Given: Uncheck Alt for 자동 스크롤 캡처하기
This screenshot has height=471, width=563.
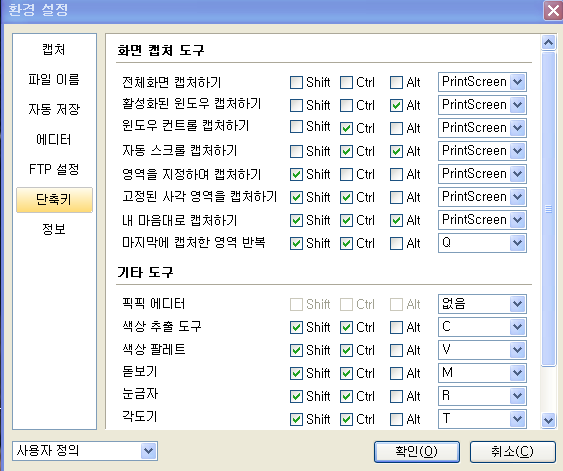Looking at the screenshot, I should 396,151.
